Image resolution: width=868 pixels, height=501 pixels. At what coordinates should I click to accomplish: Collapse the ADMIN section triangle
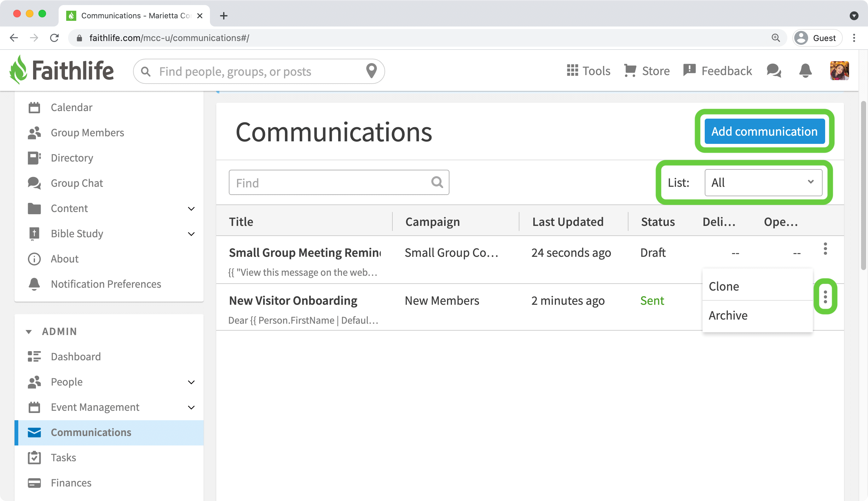click(x=29, y=332)
